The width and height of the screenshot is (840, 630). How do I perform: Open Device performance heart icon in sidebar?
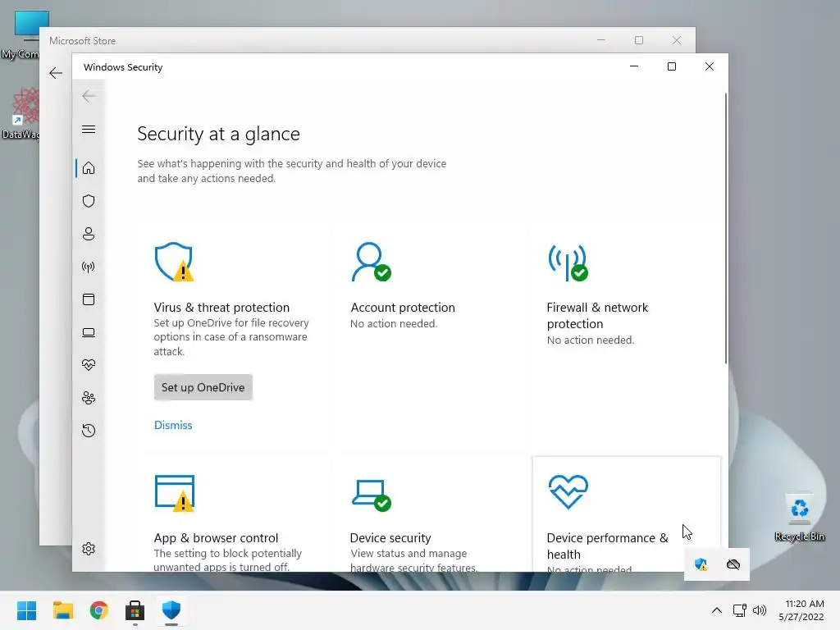coord(89,365)
